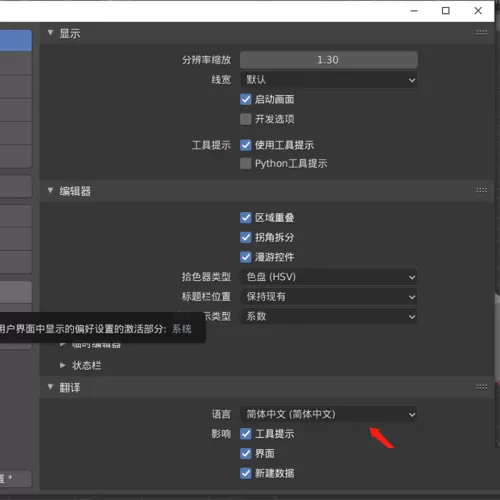Toggle the 界面 translation checkbox
500x500 pixels.
[246, 454]
